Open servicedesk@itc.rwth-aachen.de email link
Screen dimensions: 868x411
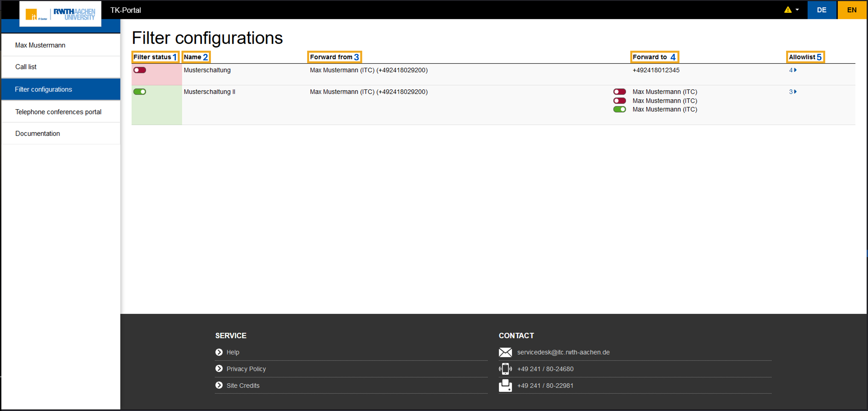pos(563,352)
